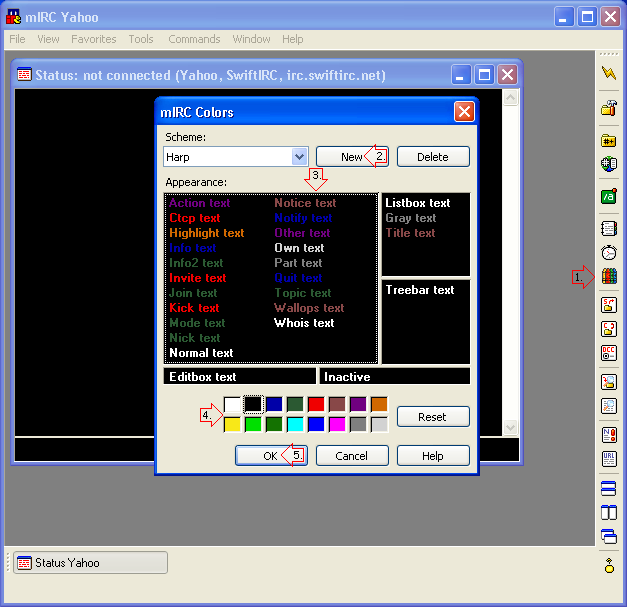Image resolution: width=627 pixels, height=607 pixels.
Task: Click the Timer stopwatch toolbar icon
Action: click(x=609, y=252)
